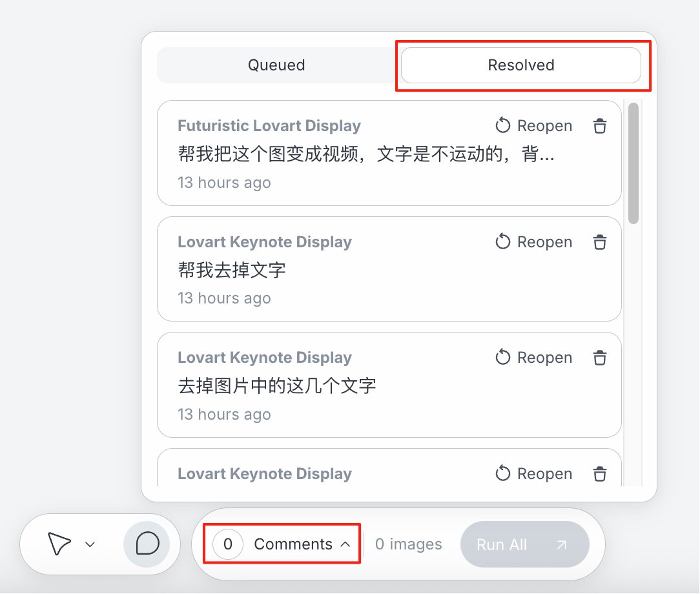
Task: Delete the last visible Lovart Keynote comment
Action: point(599,473)
